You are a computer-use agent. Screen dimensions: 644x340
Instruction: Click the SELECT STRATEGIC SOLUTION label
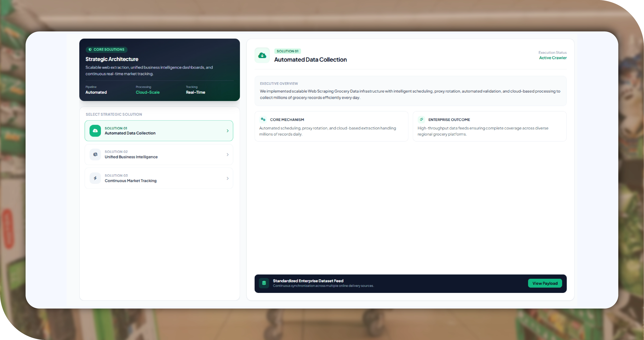pyautogui.click(x=114, y=114)
